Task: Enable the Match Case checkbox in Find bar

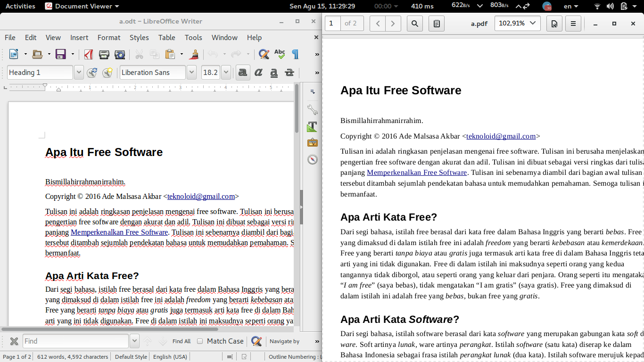Action: point(200,341)
